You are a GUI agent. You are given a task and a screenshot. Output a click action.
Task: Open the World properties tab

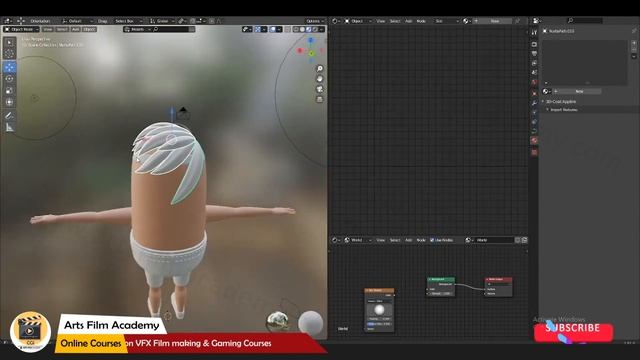[534, 82]
